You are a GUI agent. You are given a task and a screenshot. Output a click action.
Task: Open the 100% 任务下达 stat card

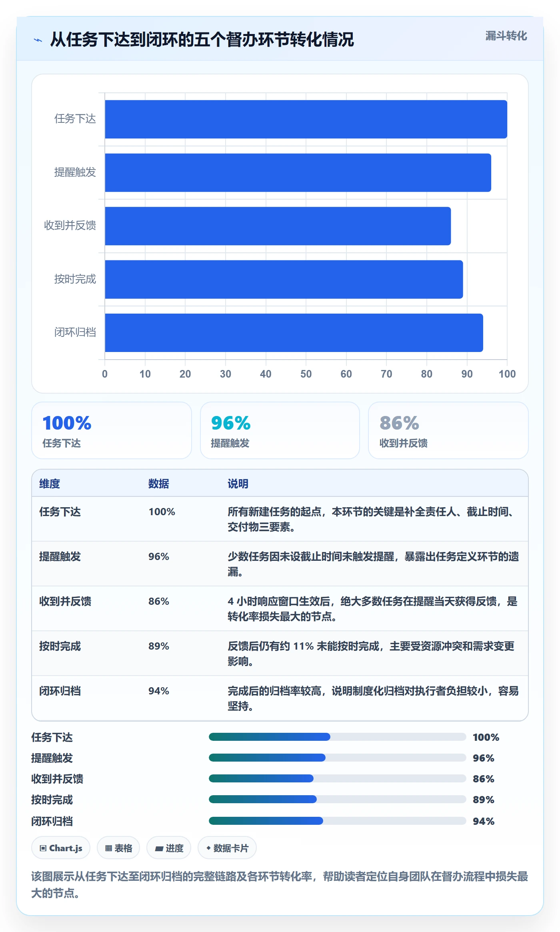[112, 430]
